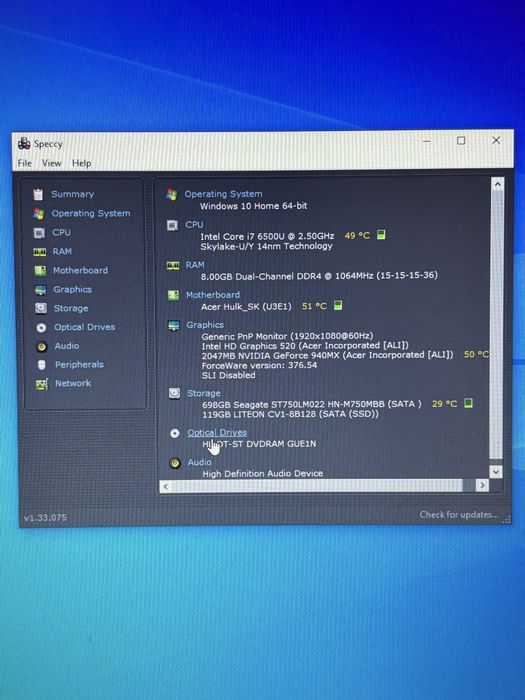Click the version label v1.33.075
Viewport: 525px width, 700px height.
45,518
